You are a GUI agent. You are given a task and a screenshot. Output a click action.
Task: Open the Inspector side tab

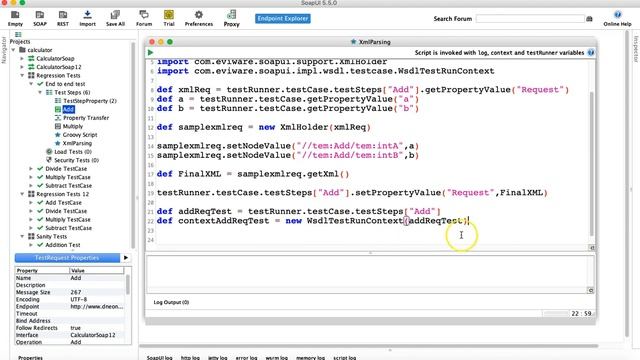click(x=636, y=49)
